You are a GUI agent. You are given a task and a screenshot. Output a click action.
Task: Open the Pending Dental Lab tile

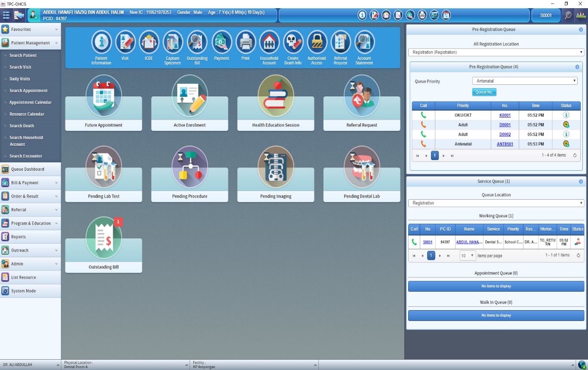(x=362, y=174)
